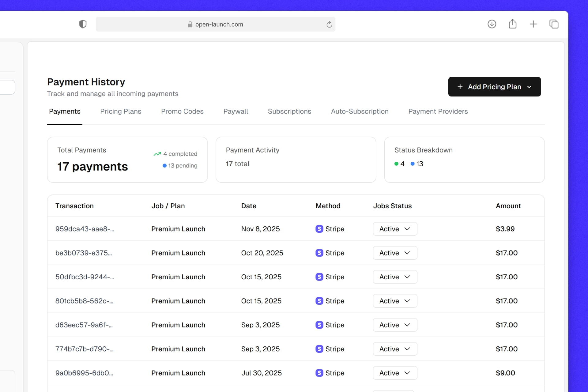The image size is (588, 392).
Task: Open transaction 959dca43-aae8 entry
Action: (85, 229)
